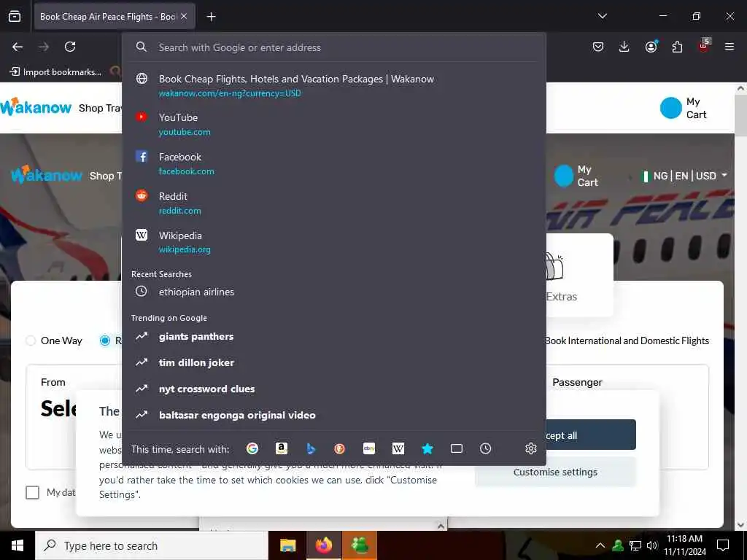Viewport: 747px width, 560px height.
Task: Search in Bookmarks using star icon
Action: pyautogui.click(x=427, y=448)
